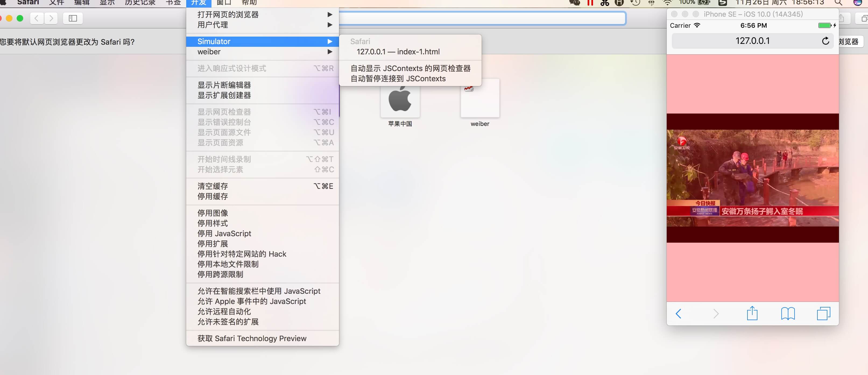Open the 帮助 menu in menu bar

[x=249, y=3]
